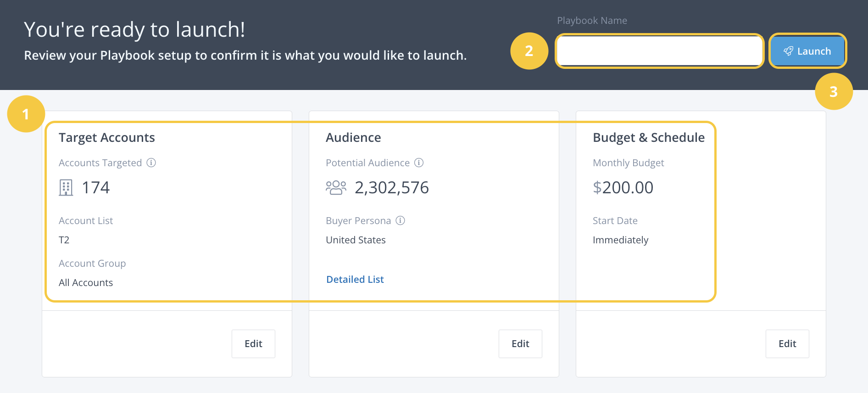
Task: Click the $200.00 monthly budget value
Action: click(623, 187)
